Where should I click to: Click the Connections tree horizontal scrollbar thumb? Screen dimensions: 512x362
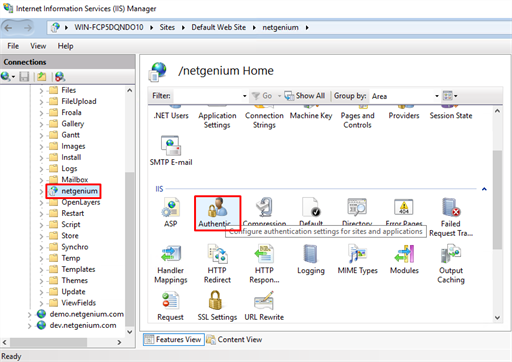49,342
